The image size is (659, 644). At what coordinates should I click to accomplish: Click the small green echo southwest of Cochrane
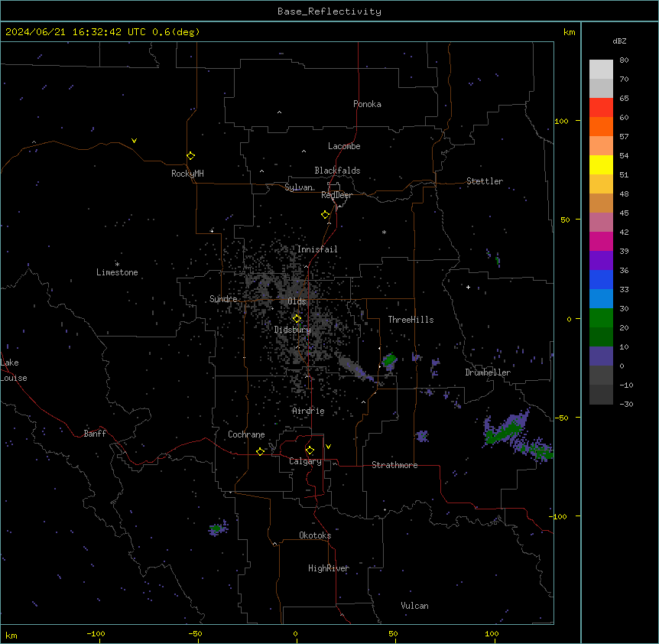216,528
